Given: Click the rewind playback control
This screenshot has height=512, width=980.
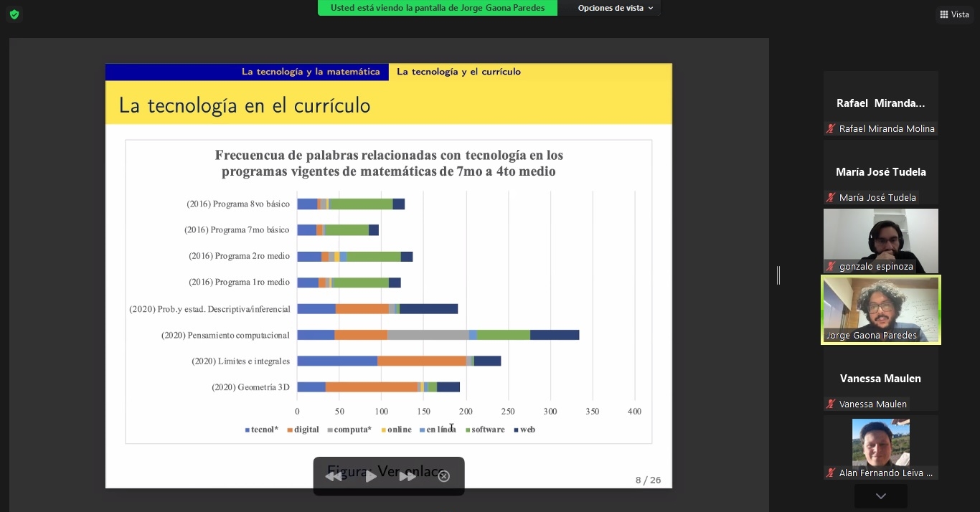Looking at the screenshot, I should 334,476.
